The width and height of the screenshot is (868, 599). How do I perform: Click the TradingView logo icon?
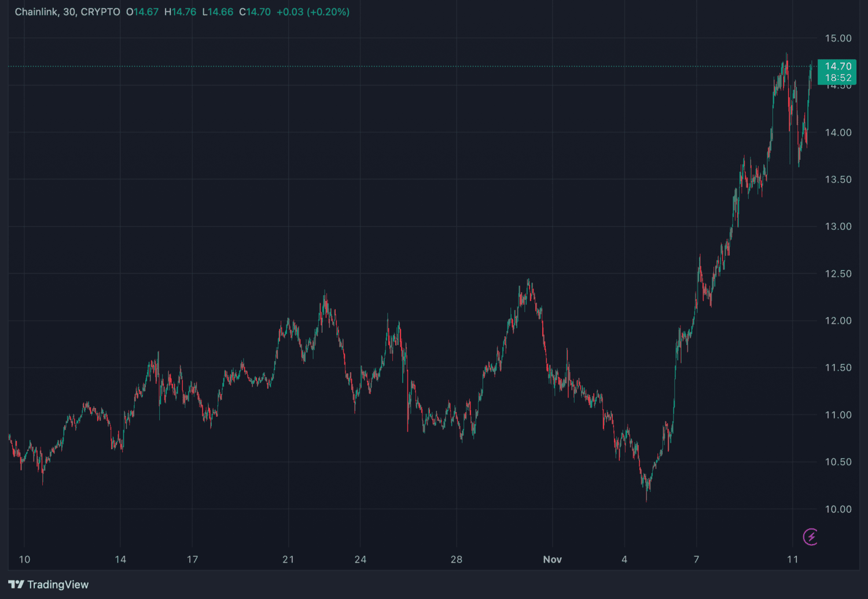16,585
